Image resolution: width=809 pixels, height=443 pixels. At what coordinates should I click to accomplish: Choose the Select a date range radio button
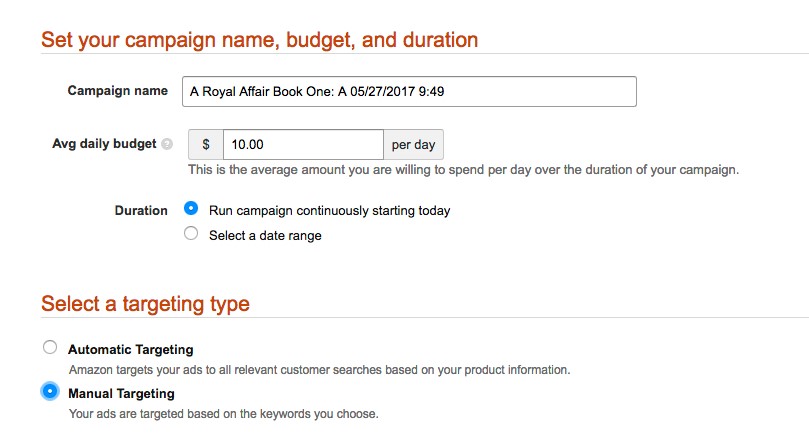pos(191,235)
